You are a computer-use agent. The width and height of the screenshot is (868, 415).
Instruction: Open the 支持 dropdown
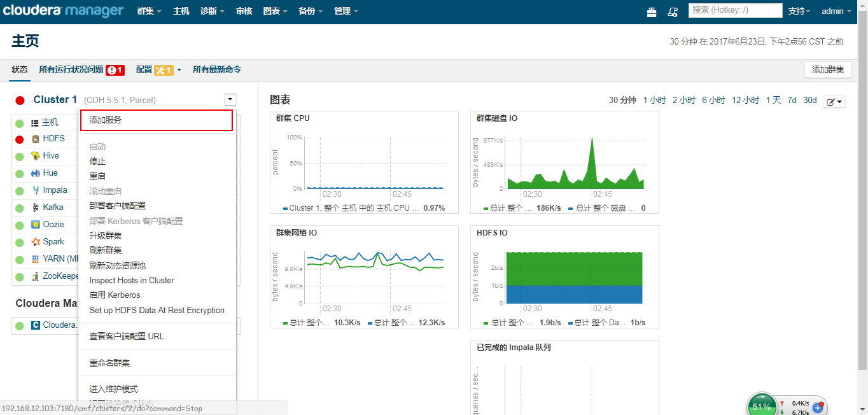pyautogui.click(x=799, y=11)
